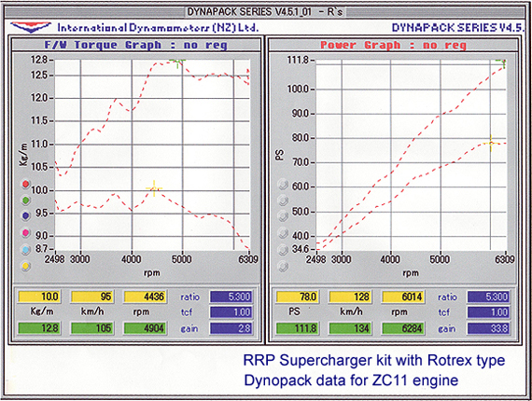The image size is (532, 401).
Task: Click the International Dynamometers logo emblem
Action: [x=31, y=27]
